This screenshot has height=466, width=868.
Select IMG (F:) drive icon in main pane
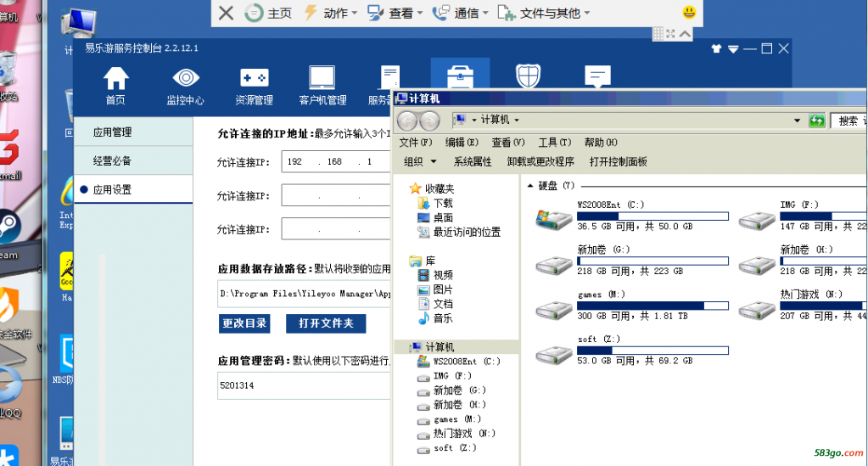coord(758,220)
